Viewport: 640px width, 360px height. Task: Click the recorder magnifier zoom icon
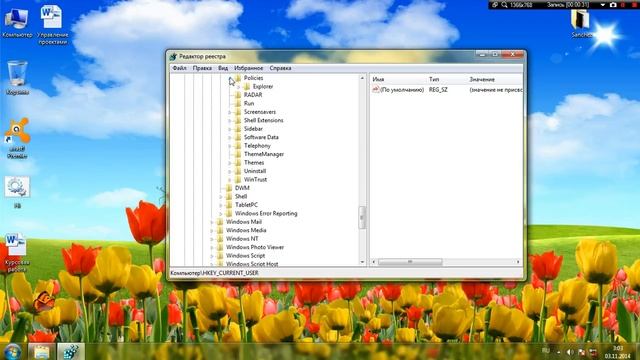pyautogui.click(x=504, y=5)
